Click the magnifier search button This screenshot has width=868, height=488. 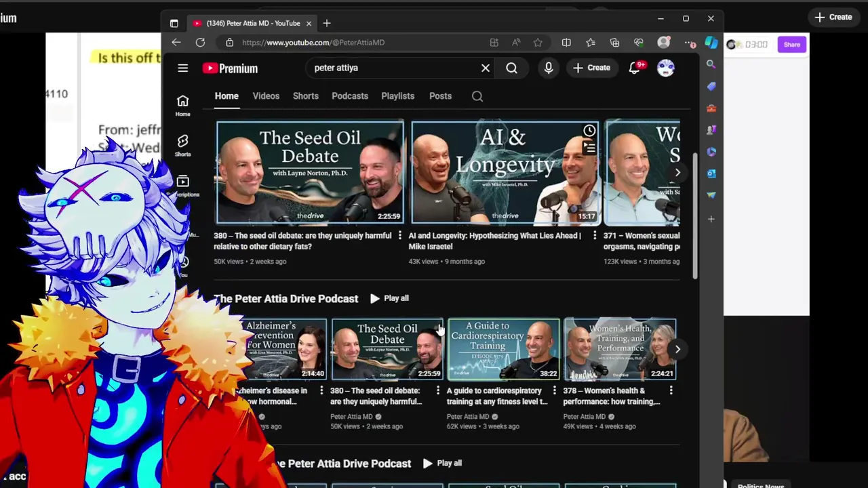pos(512,68)
